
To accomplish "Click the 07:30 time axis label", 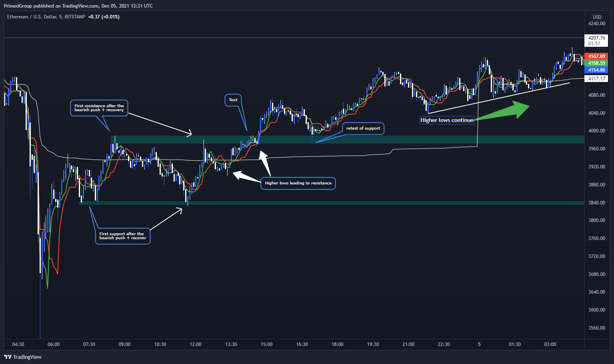I will coord(89,344).
